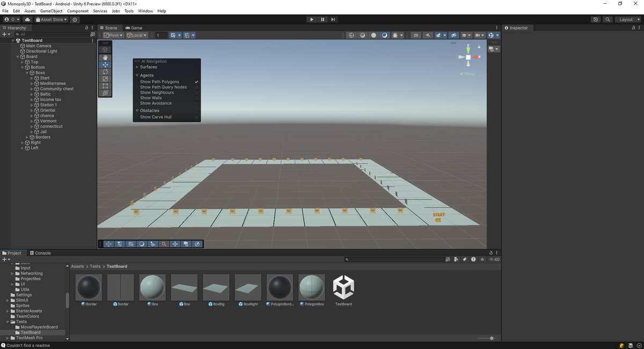Screen dimensions: 644x349
Task: Open the Component menu
Action: click(x=77, y=11)
